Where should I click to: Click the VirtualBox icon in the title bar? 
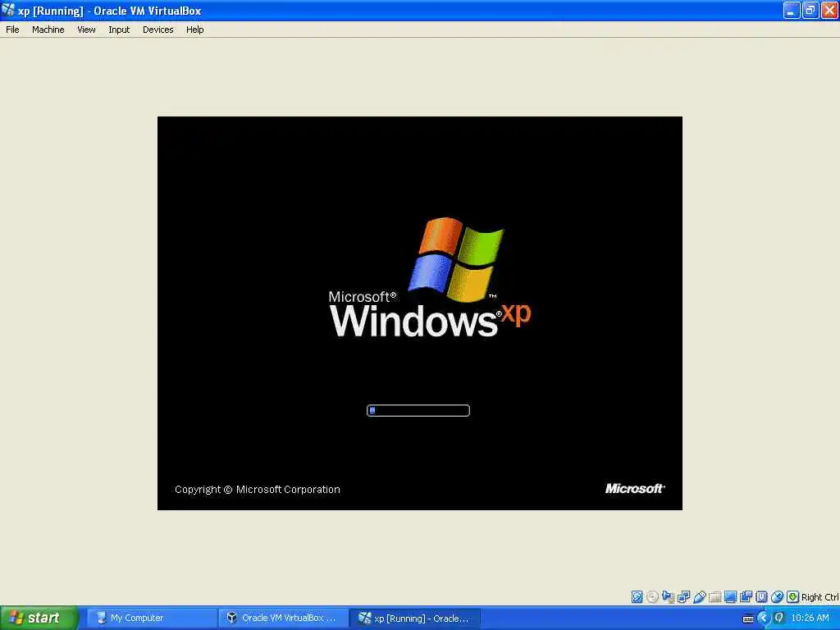8,10
